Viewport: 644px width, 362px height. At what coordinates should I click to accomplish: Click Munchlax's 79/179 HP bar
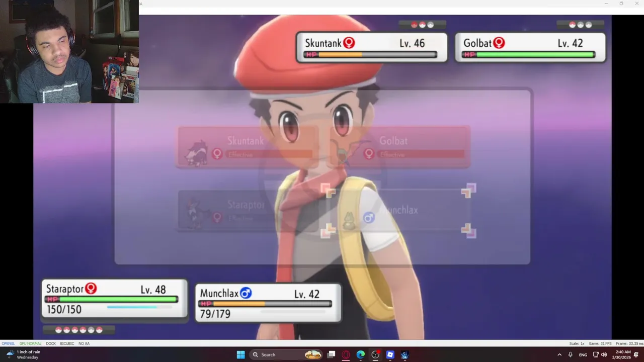(265, 304)
